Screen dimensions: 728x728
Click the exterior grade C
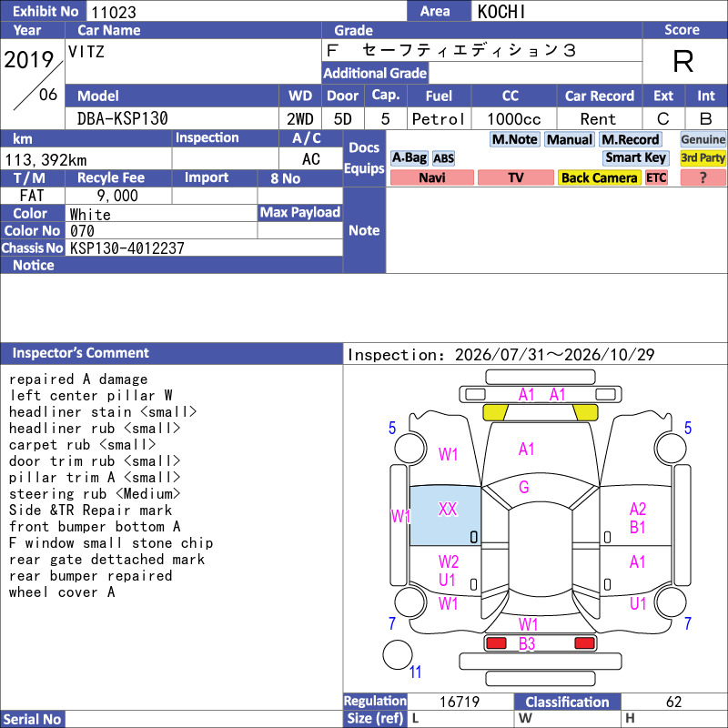pos(662,119)
